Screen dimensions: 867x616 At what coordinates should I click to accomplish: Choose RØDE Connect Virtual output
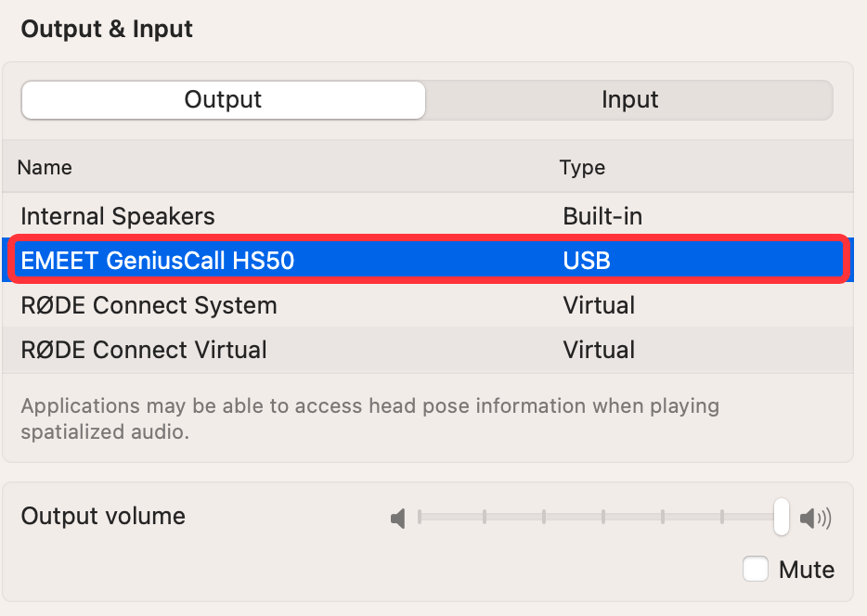(x=428, y=350)
